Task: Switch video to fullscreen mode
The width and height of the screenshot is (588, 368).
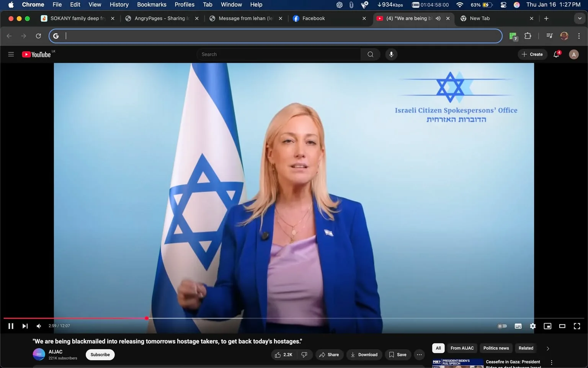Action: 577,326
